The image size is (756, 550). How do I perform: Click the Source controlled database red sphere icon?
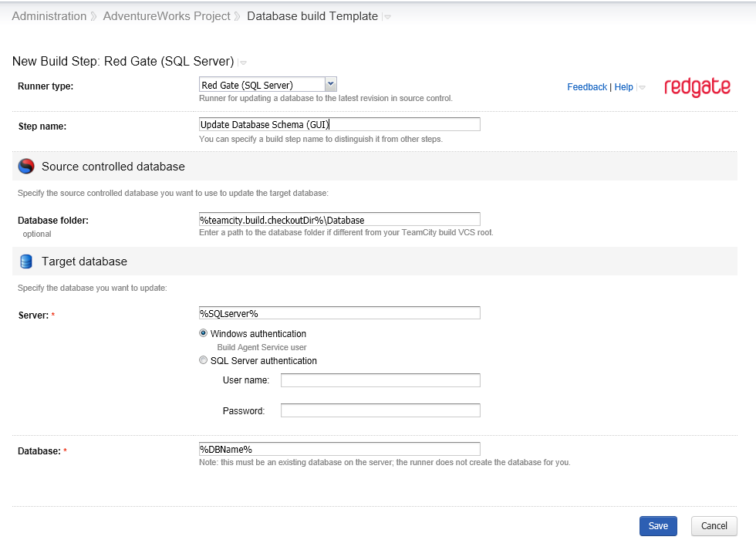coord(26,167)
